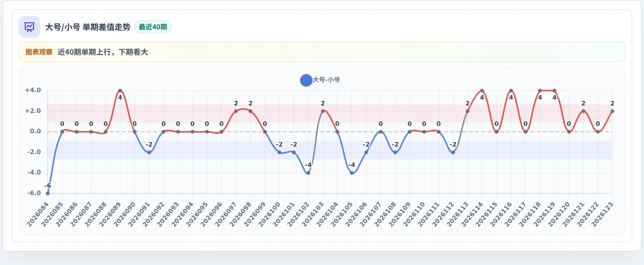Image resolution: width=644 pixels, height=265 pixels.
Task: Select the peak point at 2026089
Action: point(120,91)
